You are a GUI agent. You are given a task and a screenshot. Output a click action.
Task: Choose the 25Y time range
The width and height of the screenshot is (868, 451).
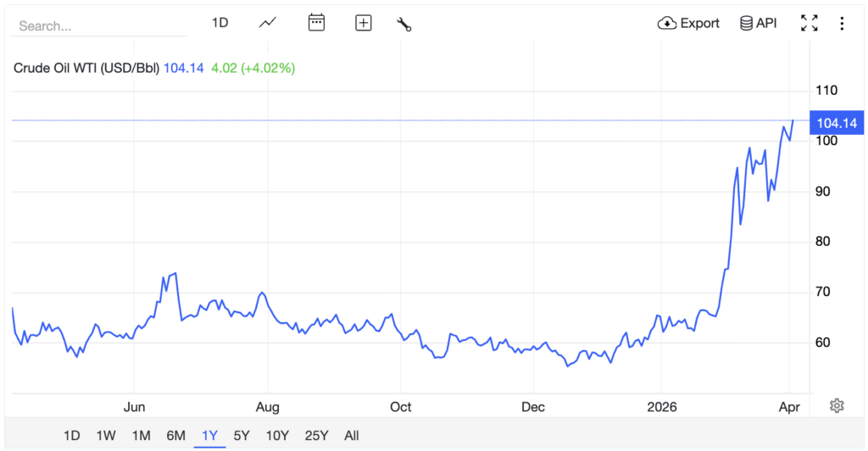316,436
